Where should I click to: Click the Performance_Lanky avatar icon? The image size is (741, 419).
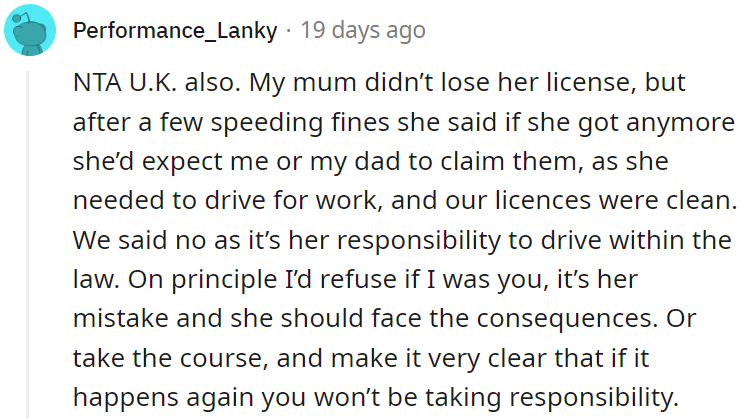point(29,31)
